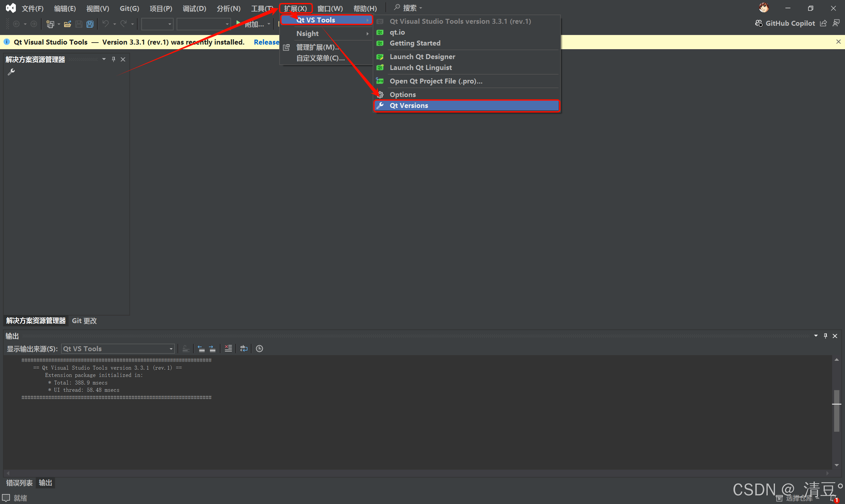Toggle auto-hide pin on Output panel
The image size is (845, 504).
click(825, 336)
